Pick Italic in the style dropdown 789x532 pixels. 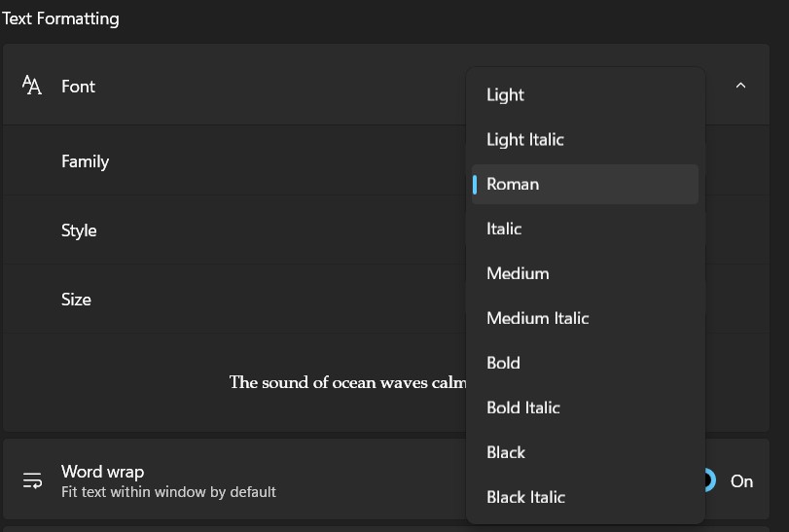[x=504, y=230]
